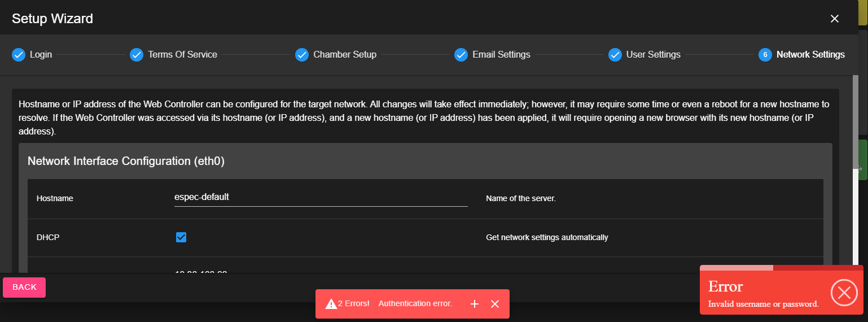Viewport: 868px width, 322px height.
Task: Jump to the Chamber Setup step
Action: tap(336, 55)
